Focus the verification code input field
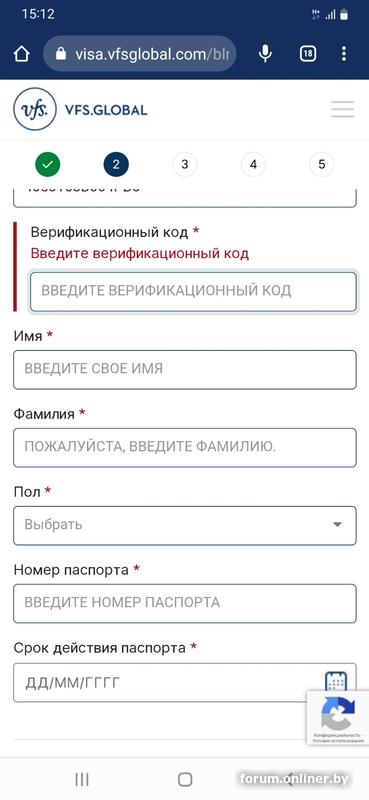Image resolution: width=369 pixels, height=800 pixels. [x=193, y=291]
